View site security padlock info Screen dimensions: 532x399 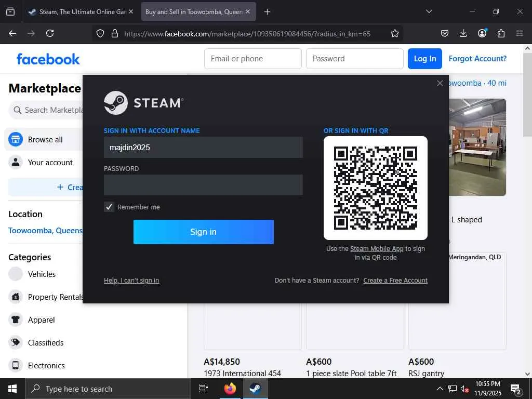(115, 33)
